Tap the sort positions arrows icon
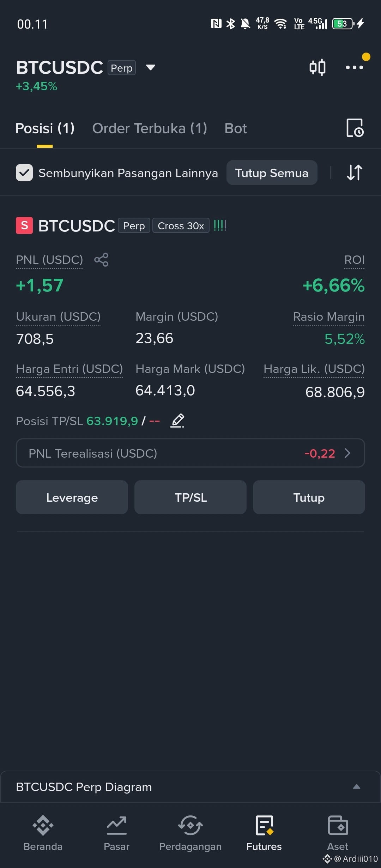 tap(354, 173)
